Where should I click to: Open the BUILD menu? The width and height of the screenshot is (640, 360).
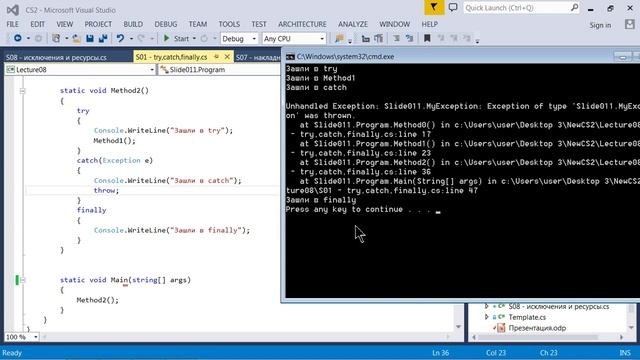[133, 24]
